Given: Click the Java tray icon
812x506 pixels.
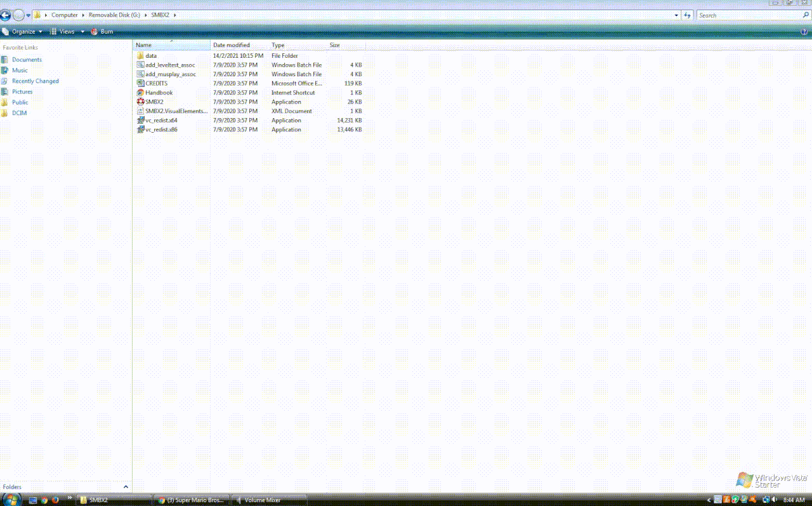Looking at the screenshot, I should (x=726, y=500).
